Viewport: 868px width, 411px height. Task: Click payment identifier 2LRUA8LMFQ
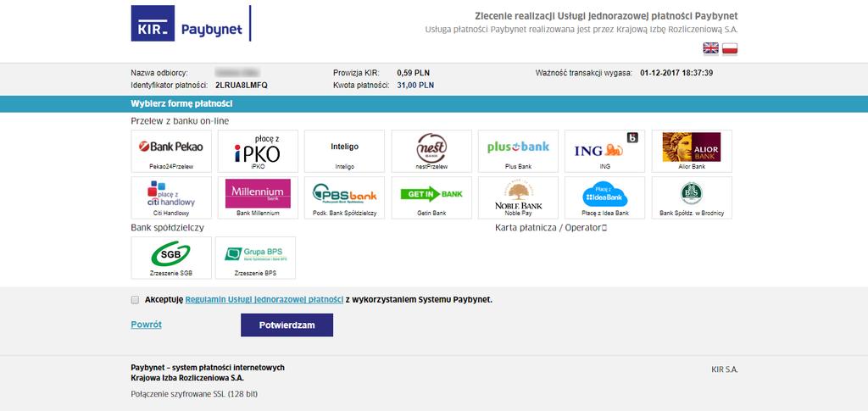tap(242, 86)
